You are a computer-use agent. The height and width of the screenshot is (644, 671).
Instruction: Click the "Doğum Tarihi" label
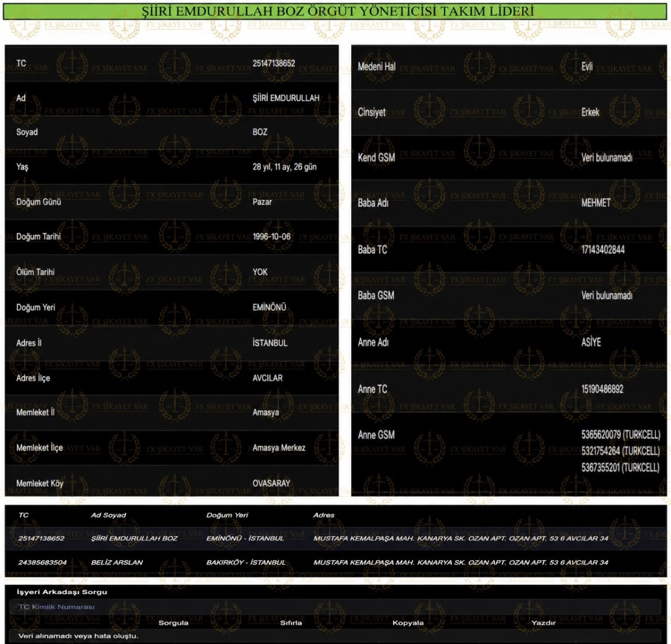(38, 236)
